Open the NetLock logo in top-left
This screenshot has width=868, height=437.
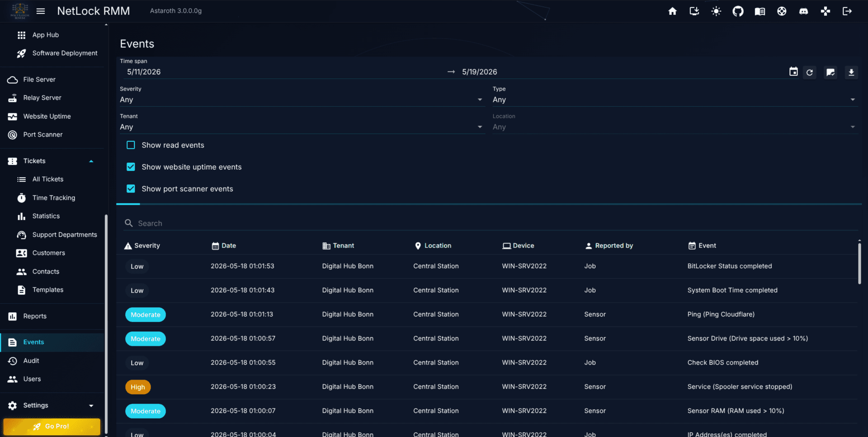20,11
